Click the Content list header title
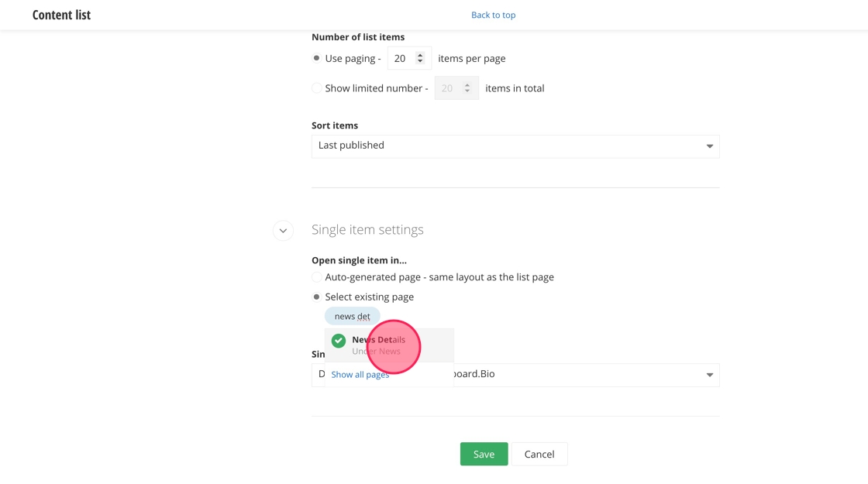This screenshot has width=868, height=484. tap(61, 15)
